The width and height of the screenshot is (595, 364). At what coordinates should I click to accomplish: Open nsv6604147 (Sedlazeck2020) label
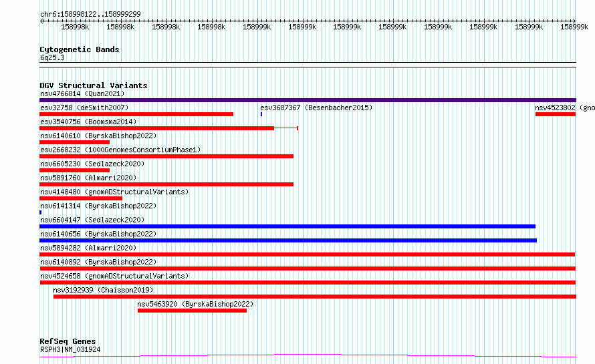coord(92,220)
